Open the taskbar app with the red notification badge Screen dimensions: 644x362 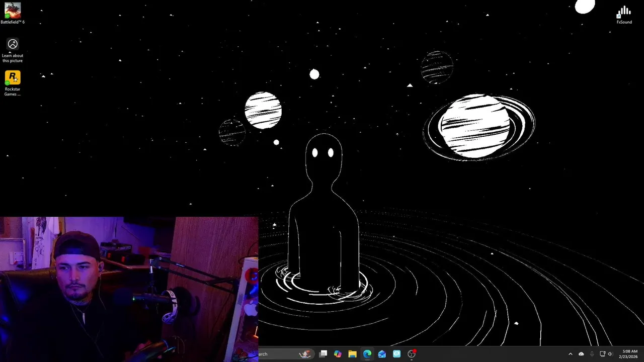click(412, 354)
